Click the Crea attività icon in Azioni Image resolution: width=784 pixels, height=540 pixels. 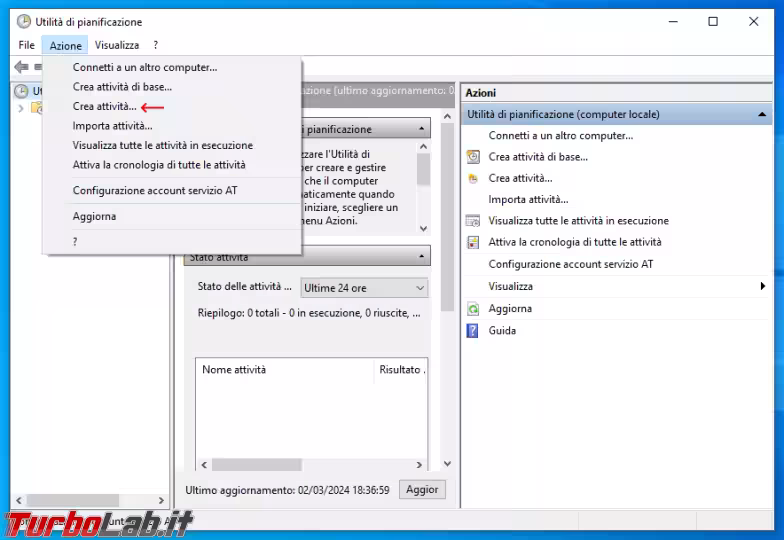[473, 178]
